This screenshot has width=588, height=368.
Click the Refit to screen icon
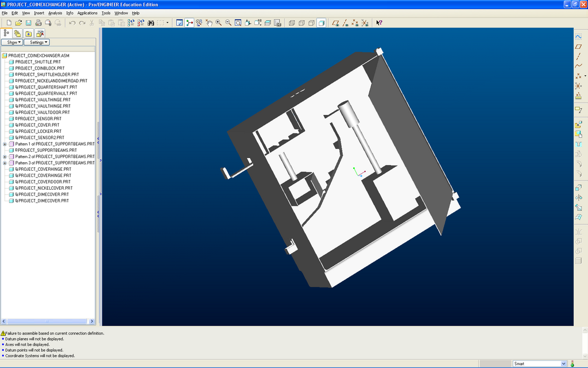pyautogui.click(x=238, y=23)
